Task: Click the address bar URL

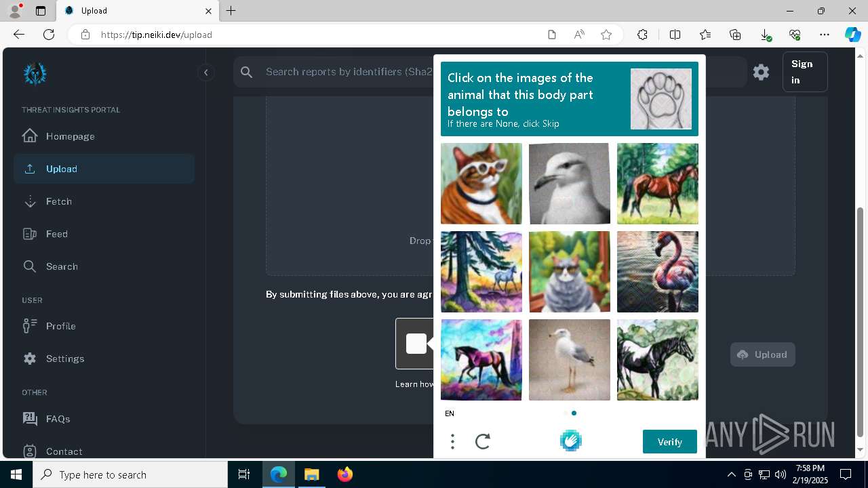Action: 157,35
